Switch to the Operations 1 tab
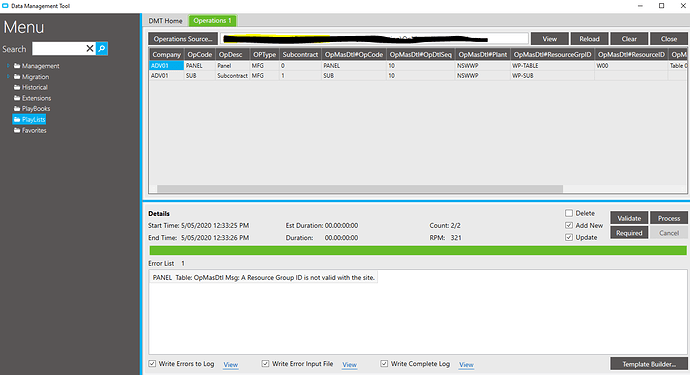 coord(213,21)
